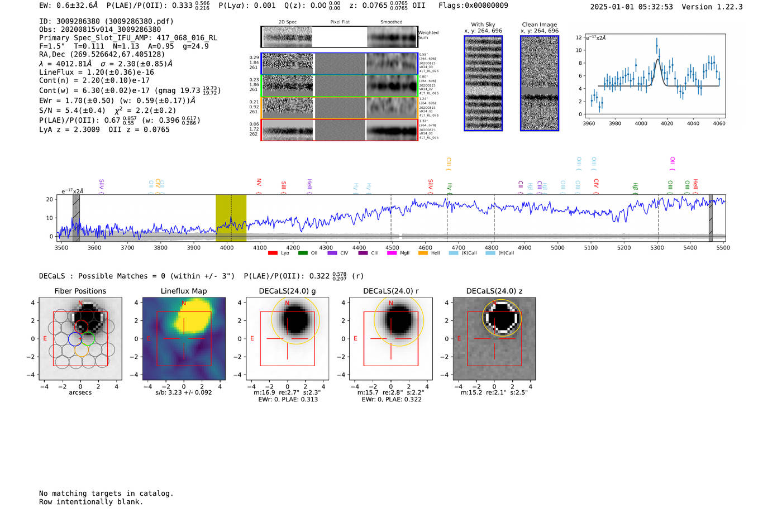The width and height of the screenshot is (782, 532).
Task: Click the red SiII line marker
Action: click(x=284, y=188)
